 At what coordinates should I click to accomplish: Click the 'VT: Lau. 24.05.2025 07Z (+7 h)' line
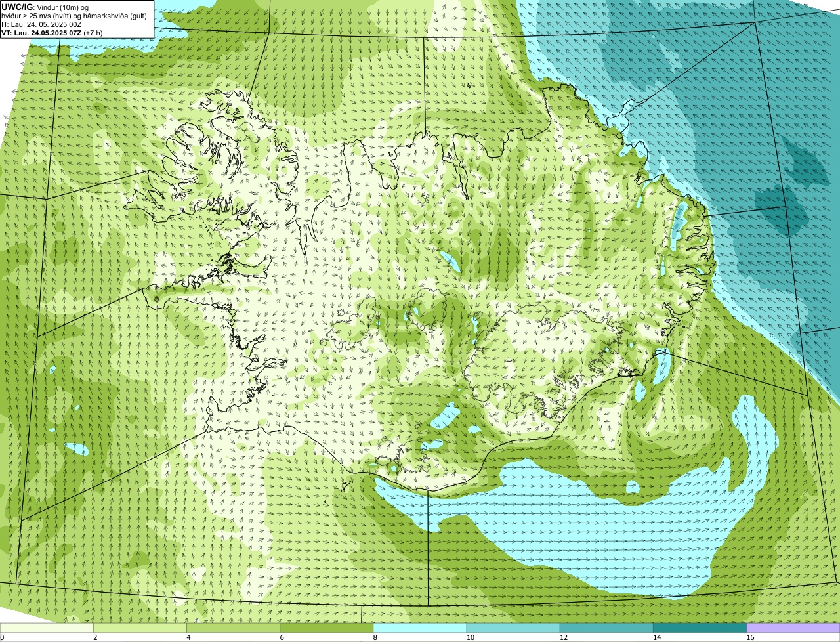click(51, 33)
